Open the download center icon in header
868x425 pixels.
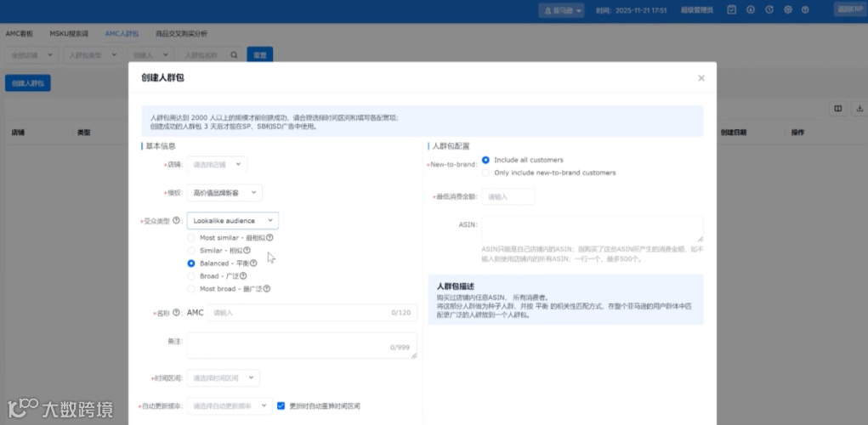coord(751,10)
